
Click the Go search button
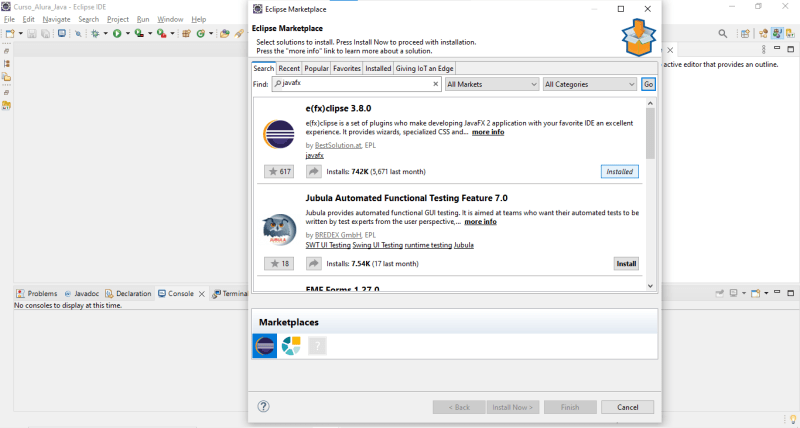click(x=648, y=84)
